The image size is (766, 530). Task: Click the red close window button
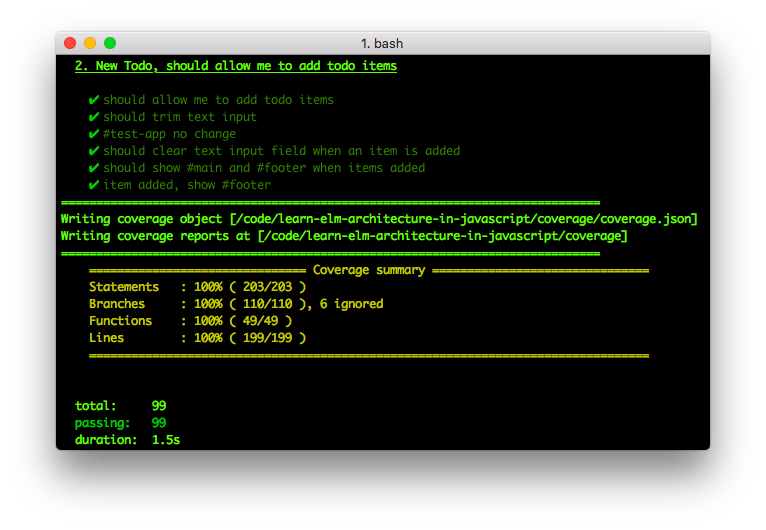click(x=70, y=43)
